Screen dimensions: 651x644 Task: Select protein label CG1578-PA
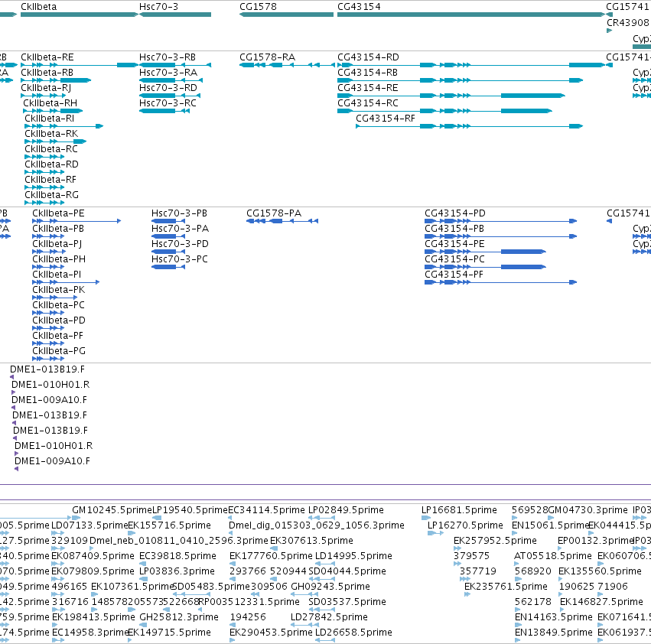pos(274,213)
